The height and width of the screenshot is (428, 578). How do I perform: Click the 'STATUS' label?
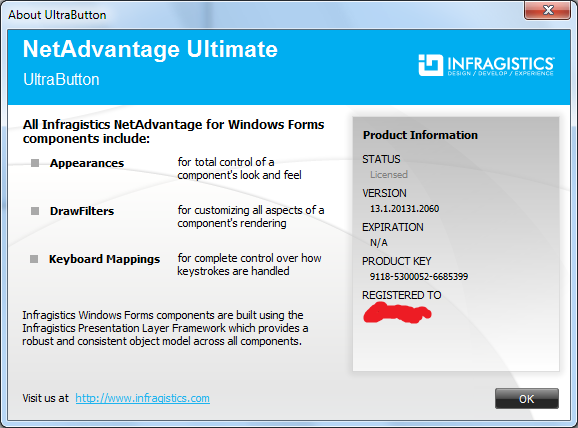coord(381,159)
